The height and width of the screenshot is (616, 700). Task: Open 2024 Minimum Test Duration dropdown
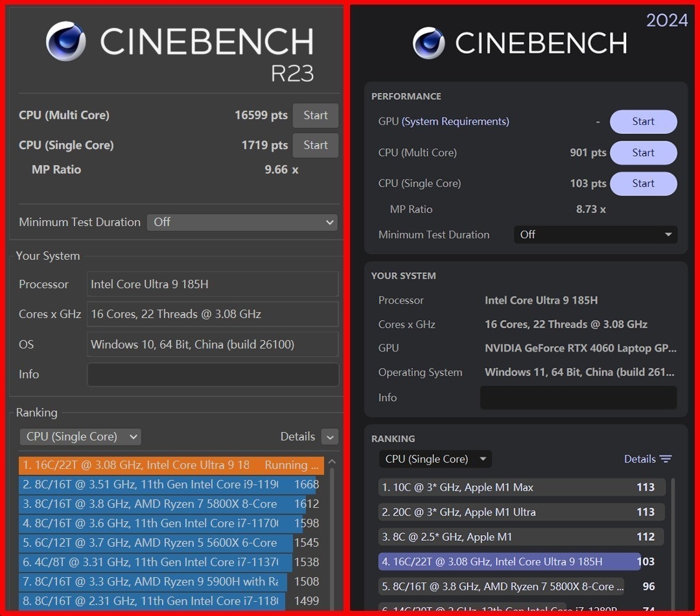[595, 234]
